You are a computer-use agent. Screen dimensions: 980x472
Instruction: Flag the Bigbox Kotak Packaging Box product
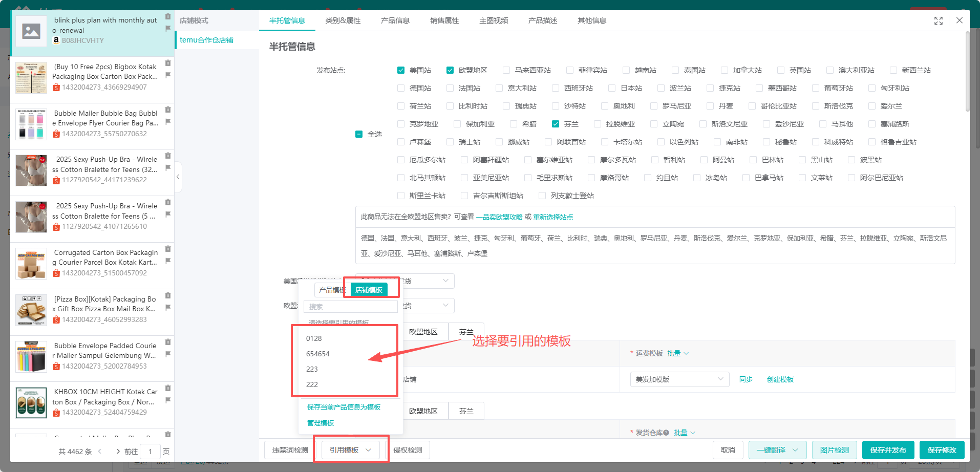(x=168, y=75)
